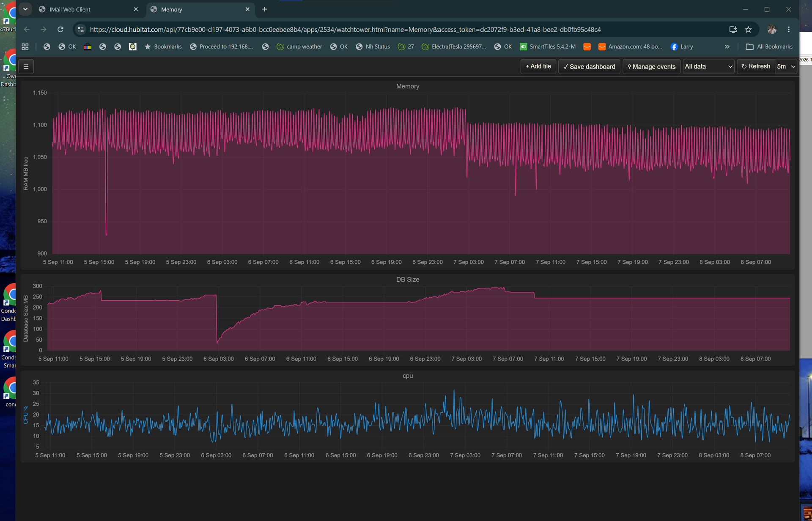
Task: Expand the All data range dropdown
Action: tap(708, 66)
